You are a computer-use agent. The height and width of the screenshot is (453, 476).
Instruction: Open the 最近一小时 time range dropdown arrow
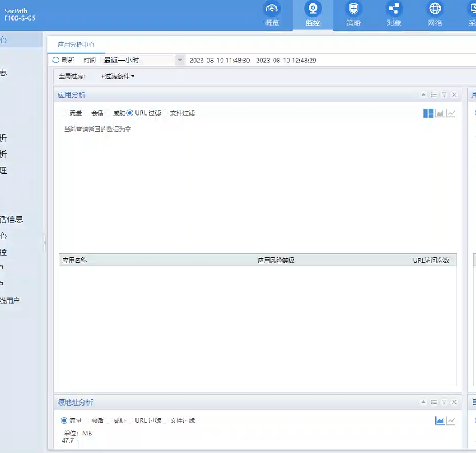[x=180, y=60]
